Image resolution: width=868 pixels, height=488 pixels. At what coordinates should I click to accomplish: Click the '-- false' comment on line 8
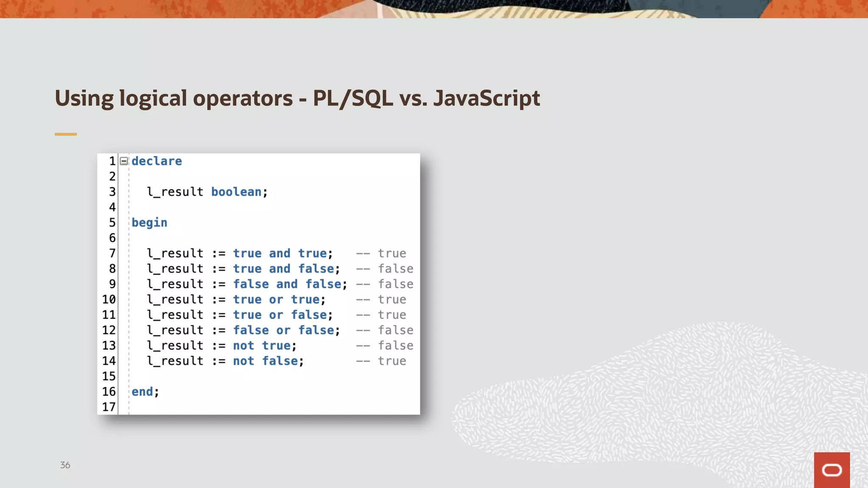click(385, 269)
